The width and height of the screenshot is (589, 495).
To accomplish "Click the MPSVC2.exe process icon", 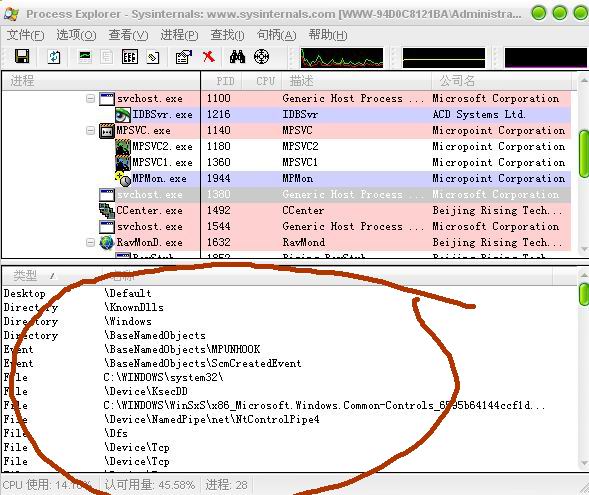I will pyautogui.click(x=122, y=146).
